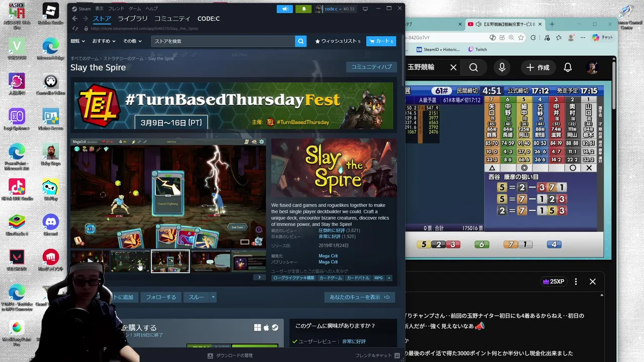Screen dimensions: 644x362
Task: Open Edge settings and more menu
Action: click(x=583, y=38)
